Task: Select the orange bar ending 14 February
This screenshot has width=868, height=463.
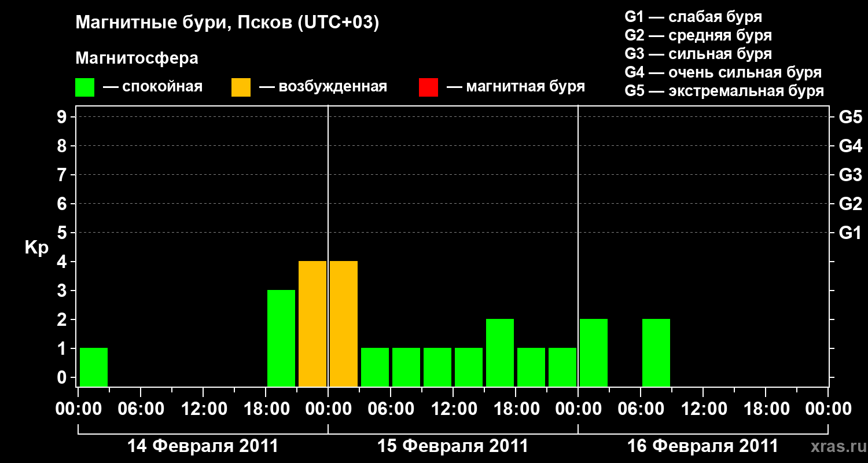Action: [312, 324]
